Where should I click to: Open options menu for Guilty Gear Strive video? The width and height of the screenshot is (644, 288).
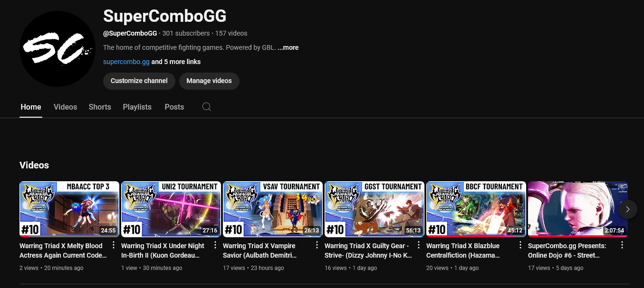coord(419,245)
